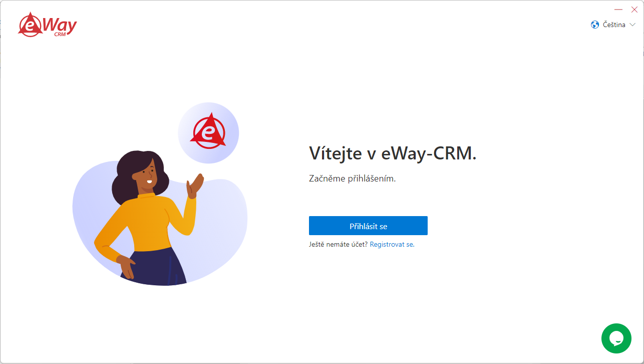Open the green chat support bubble
This screenshot has height=364, width=644.
tap(616, 338)
